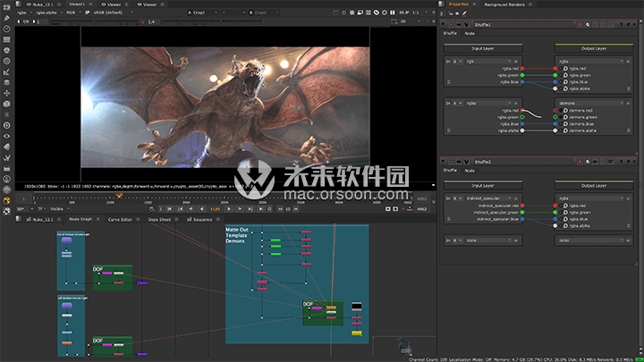Viewport: 644px width, 362px height.
Task: Open the Views eye icon menu in toolbar
Action: click(x=6, y=136)
